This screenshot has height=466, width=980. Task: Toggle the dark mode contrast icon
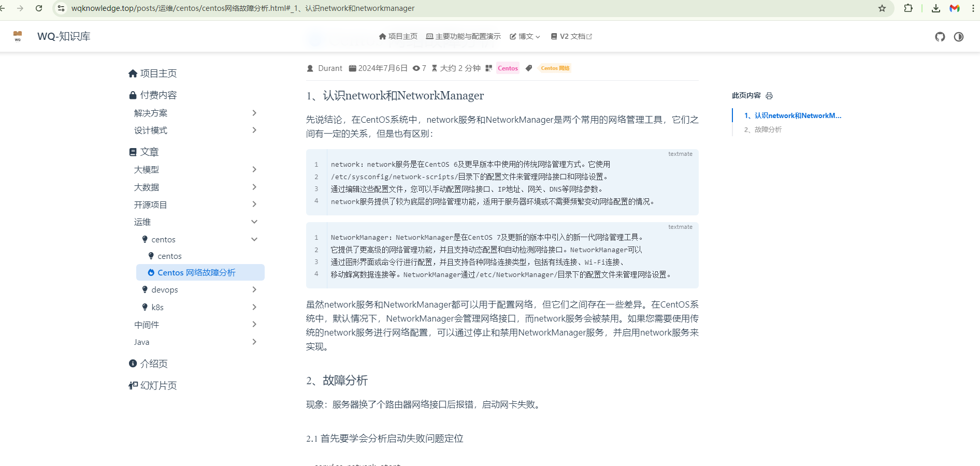click(959, 37)
